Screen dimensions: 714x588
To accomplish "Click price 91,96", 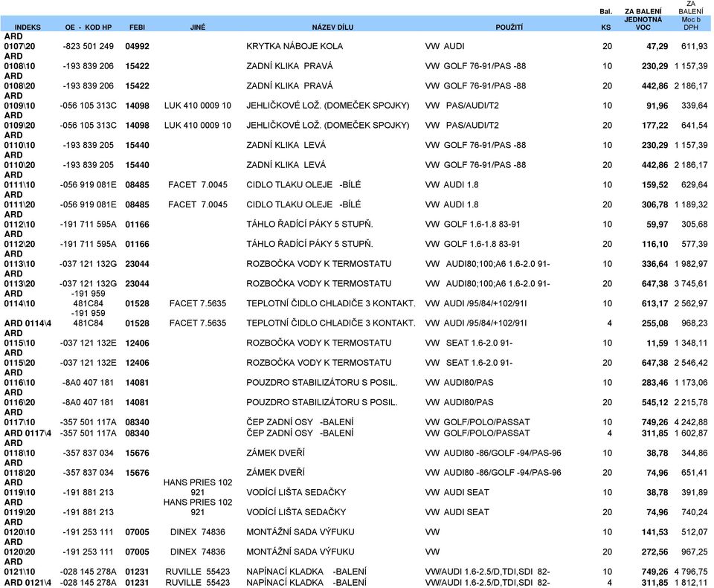I will coord(657,106).
